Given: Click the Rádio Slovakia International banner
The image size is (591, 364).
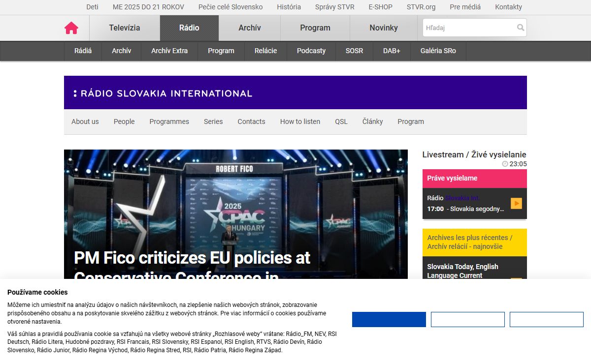Looking at the screenshot, I should (x=295, y=92).
